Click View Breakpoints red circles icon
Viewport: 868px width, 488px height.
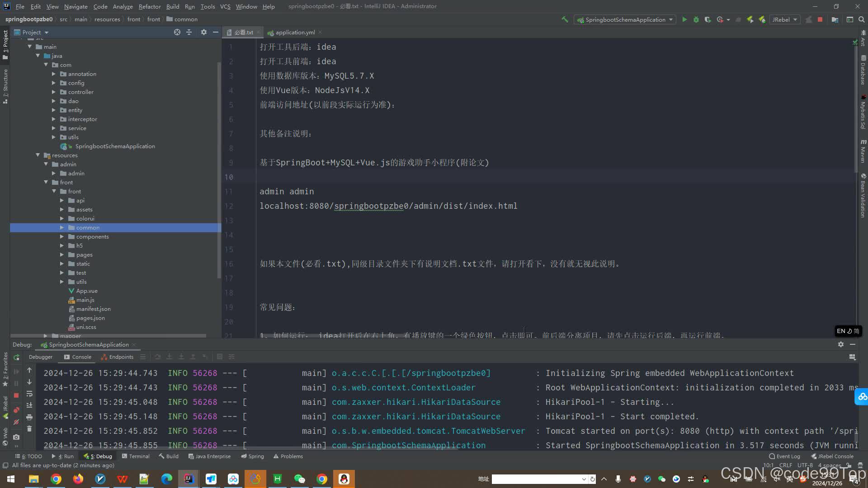(x=17, y=410)
